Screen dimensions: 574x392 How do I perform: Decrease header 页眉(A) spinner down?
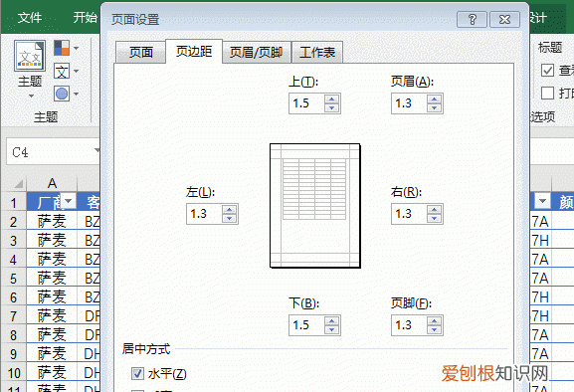click(434, 108)
